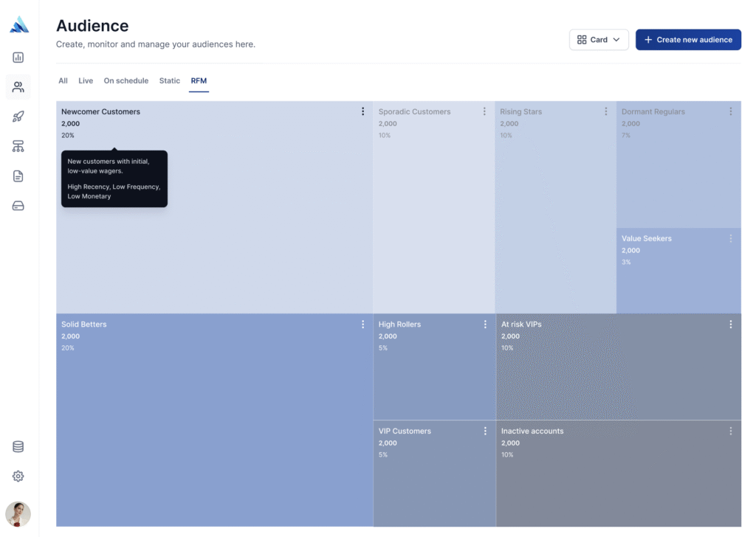
Task: Open At risk VIPs three-dot menu
Action: tap(731, 324)
